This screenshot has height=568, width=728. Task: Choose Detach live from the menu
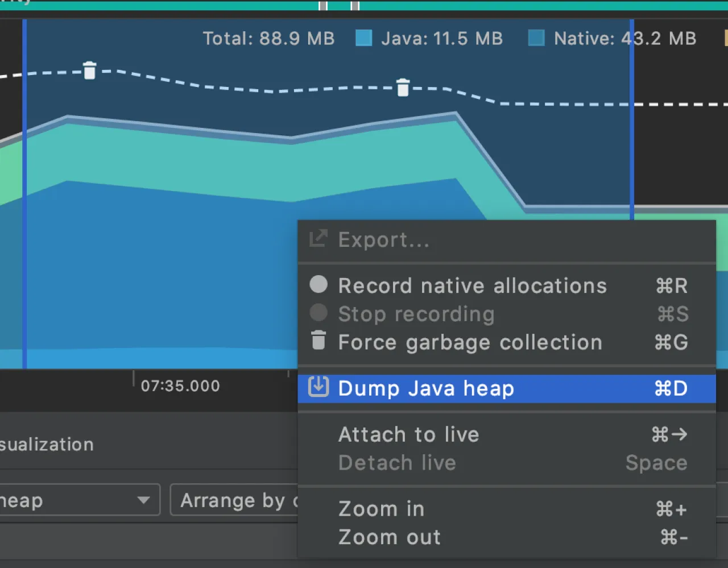(x=507, y=463)
